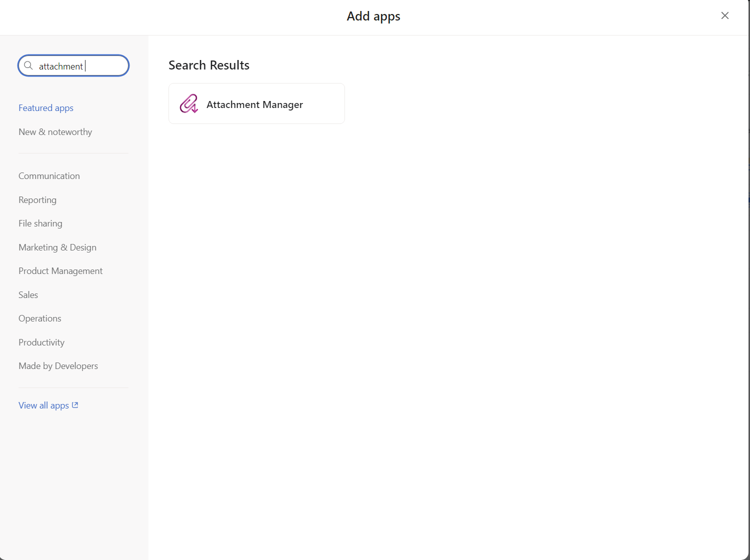Select the Reporting category
Screen dimensions: 750x560
(37, 199)
